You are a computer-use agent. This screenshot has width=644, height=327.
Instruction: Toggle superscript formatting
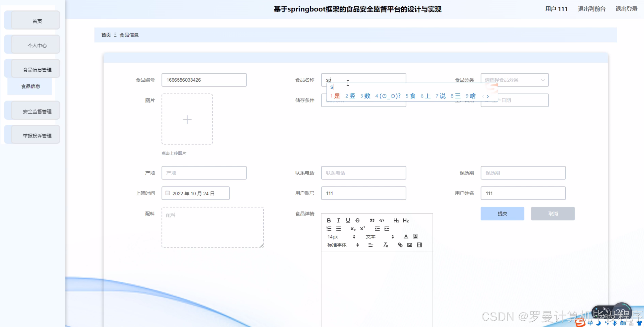362,229
